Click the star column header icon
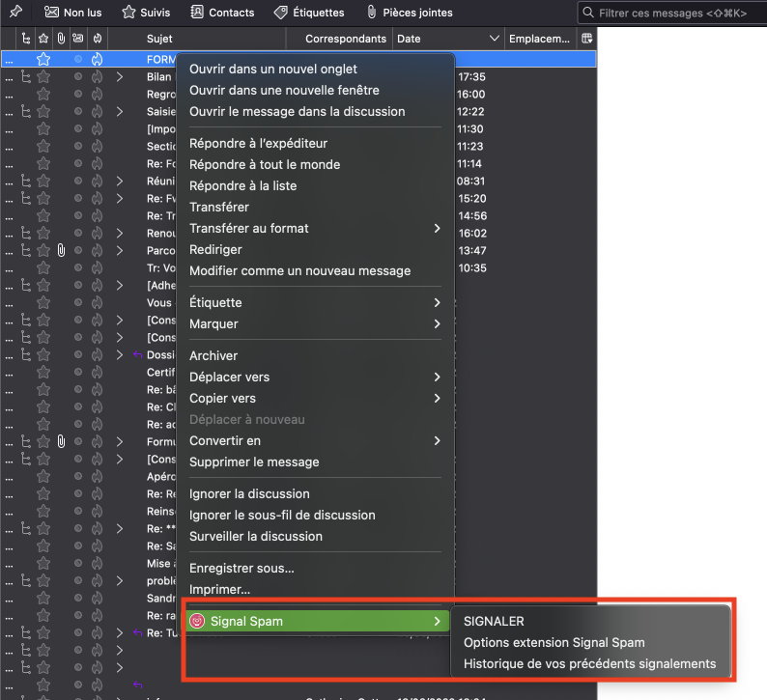Image resolution: width=767 pixels, height=700 pixels. pos(43,39)
